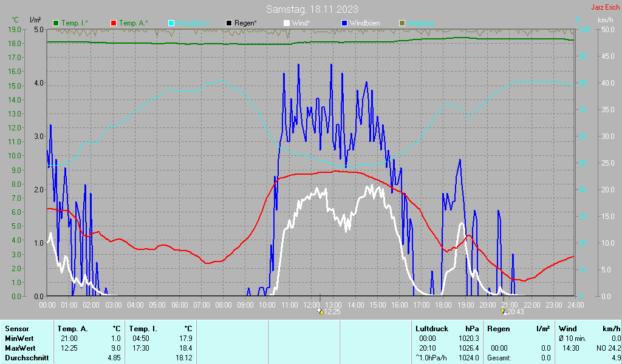Screen dimensions: 622x364
Task: Click the 'km/h' axis unit label at top right
Action: point(606,20)
